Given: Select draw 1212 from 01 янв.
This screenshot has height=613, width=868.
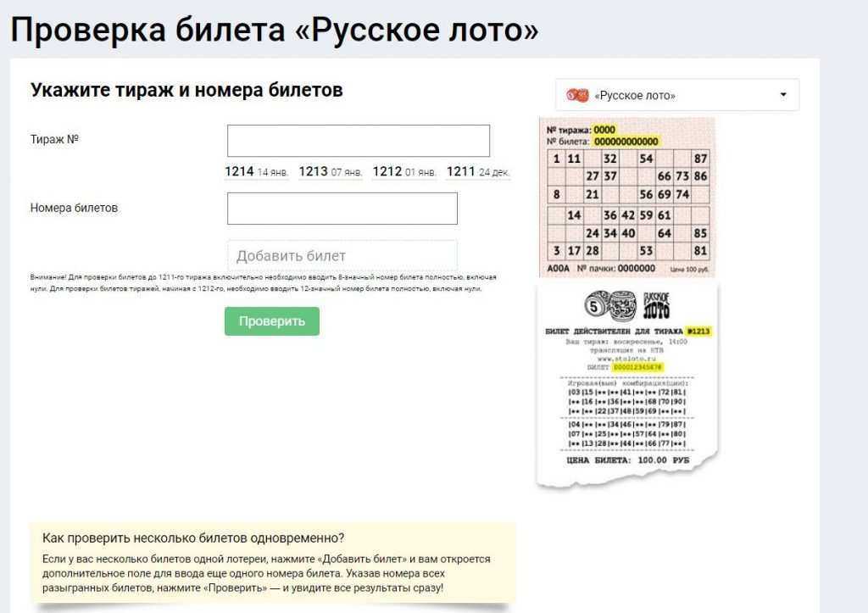Looking at the screenshot, I should (404, 171).
